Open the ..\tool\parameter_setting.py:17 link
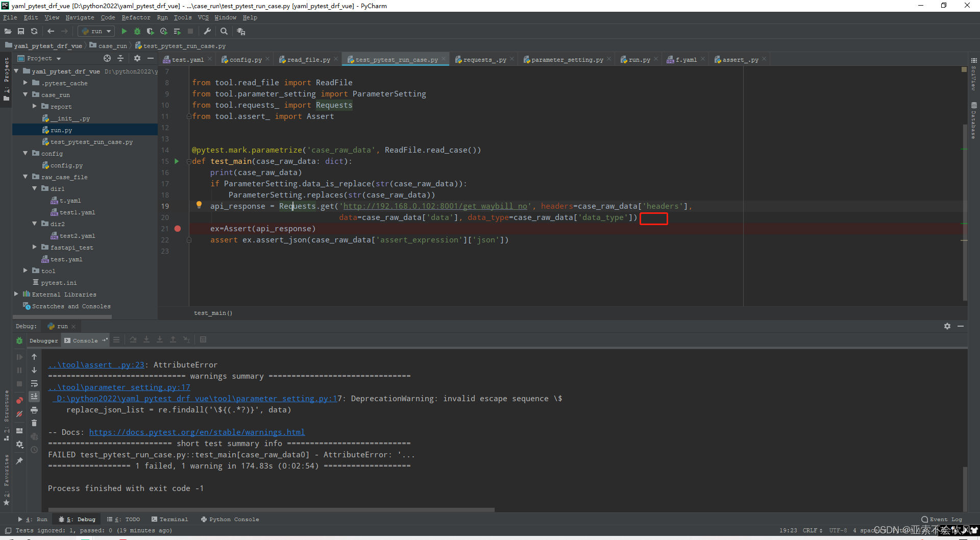The image size is (980, 540). pyautogui.click(x=119, y=387)
